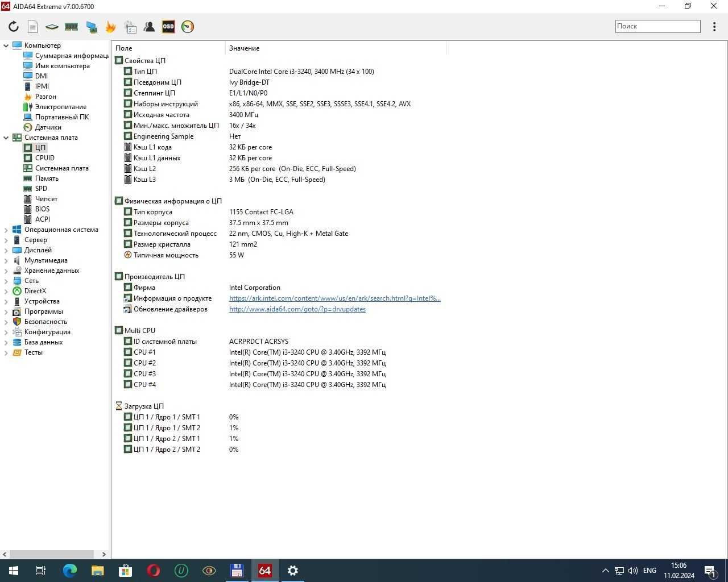The width and height of the screenshot is (728, 582).
Task: Select the Чипсет tree item
Action: [46, 199]
